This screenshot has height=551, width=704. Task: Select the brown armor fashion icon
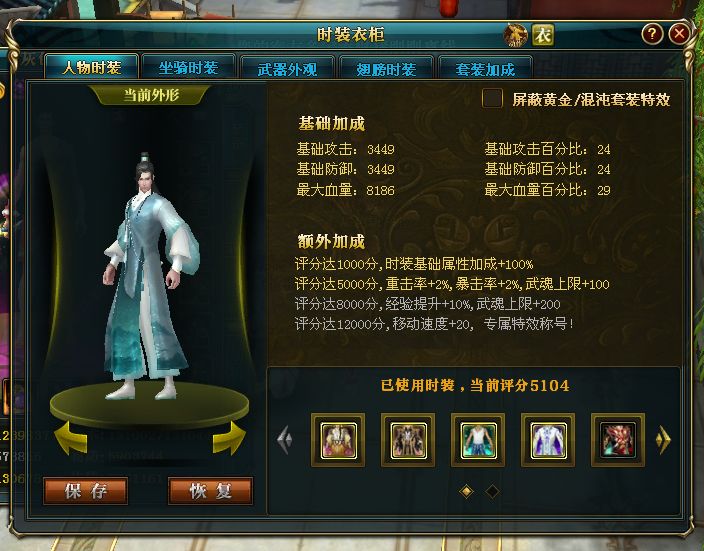tap(408, 440)
